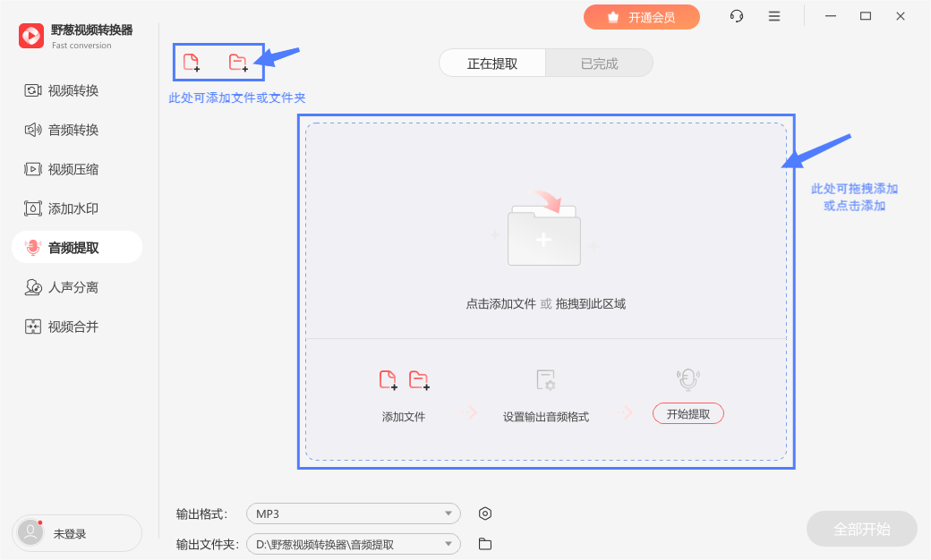Click the top-left add folder icon

[238, 62]
